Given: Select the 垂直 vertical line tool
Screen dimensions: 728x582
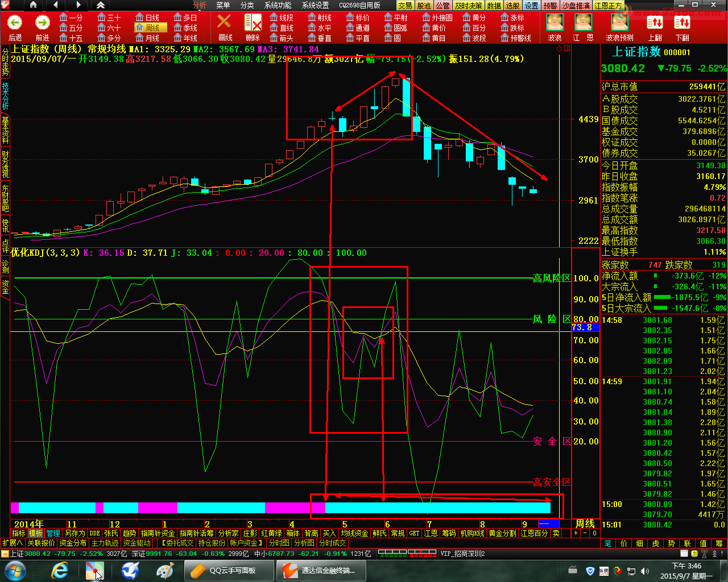Looking at the screenshot, I should tap(320, 38).
